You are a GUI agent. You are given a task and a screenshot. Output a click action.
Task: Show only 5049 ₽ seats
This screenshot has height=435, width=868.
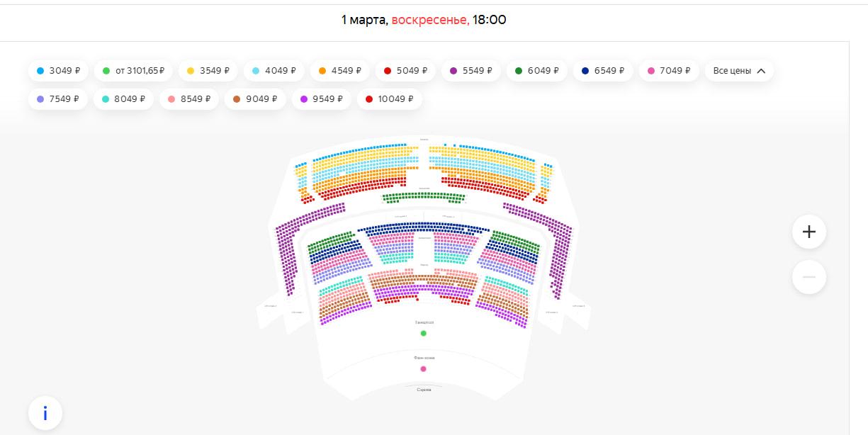pyautogui.click(x=405, y=71)
